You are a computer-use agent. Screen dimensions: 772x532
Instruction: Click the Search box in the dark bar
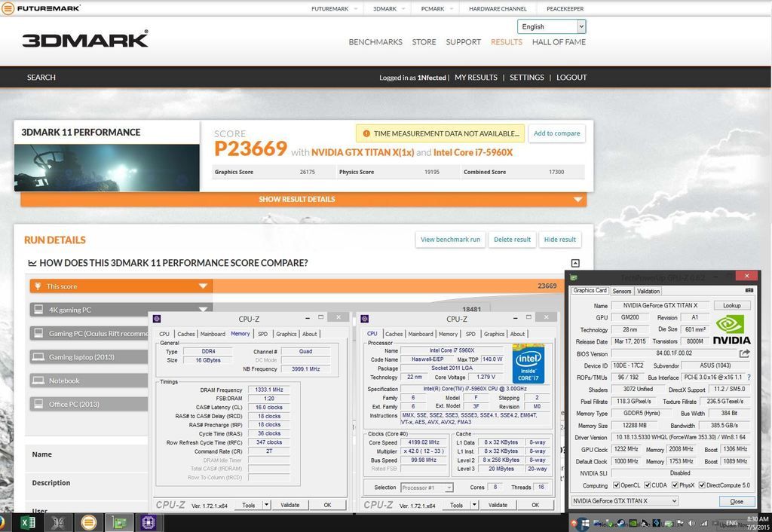41,78
